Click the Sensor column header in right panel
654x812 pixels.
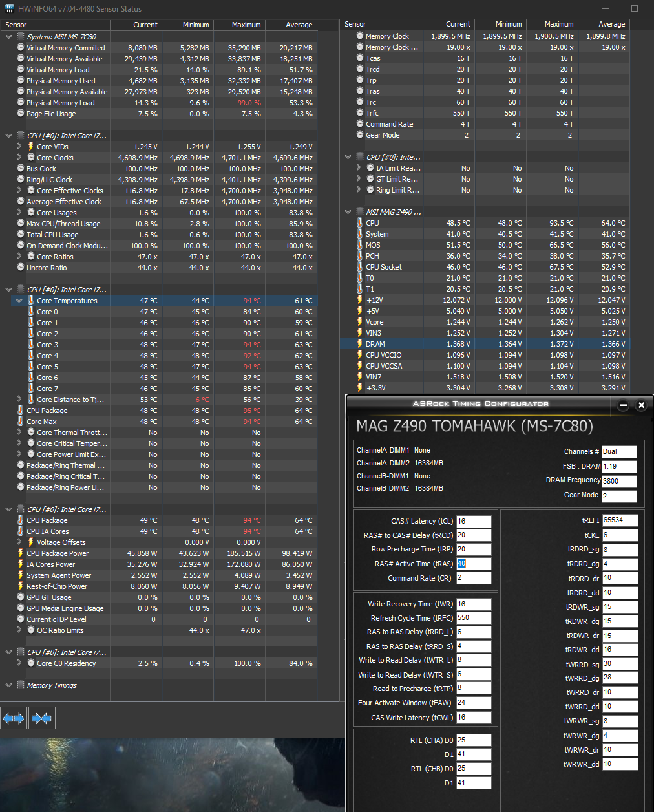point(381,24)
